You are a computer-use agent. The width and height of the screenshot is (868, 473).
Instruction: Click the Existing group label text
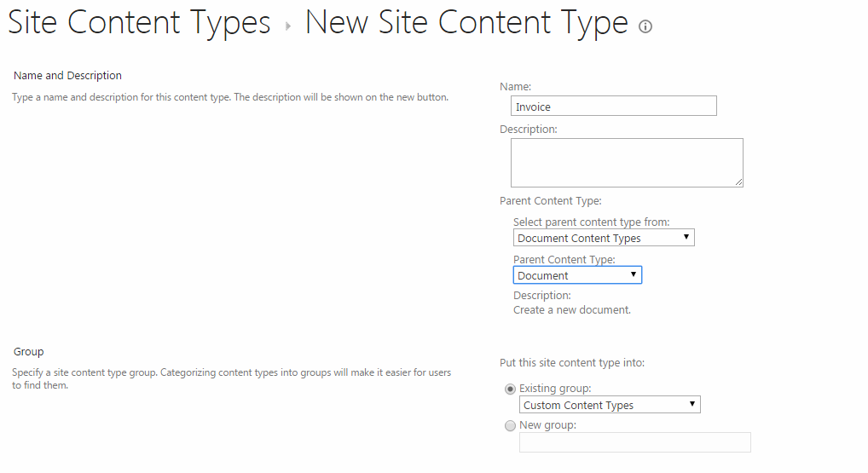point(555,389)
